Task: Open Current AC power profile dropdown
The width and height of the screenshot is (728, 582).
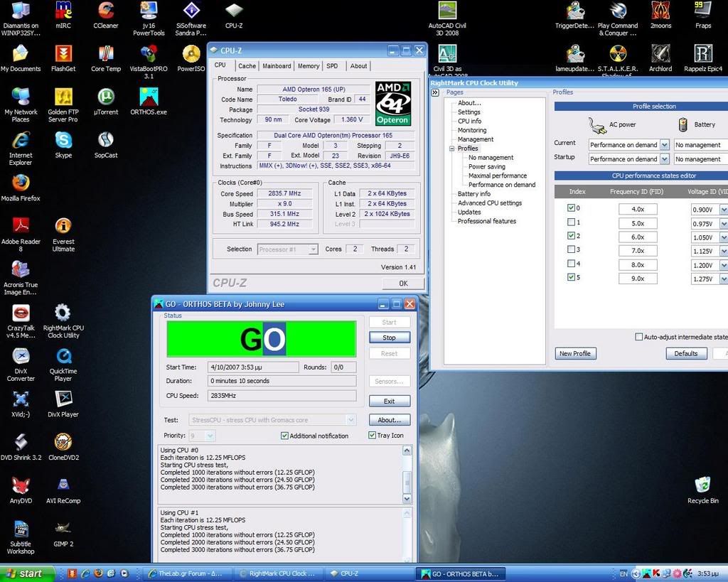Action: point(665,145)
